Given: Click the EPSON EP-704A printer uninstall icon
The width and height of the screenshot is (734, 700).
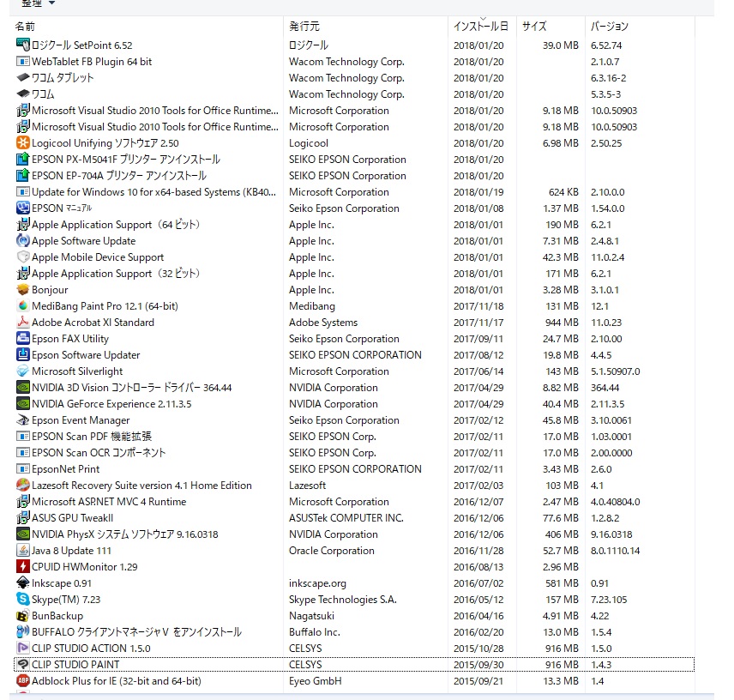Looking at the screenshot, I should 23,176.
